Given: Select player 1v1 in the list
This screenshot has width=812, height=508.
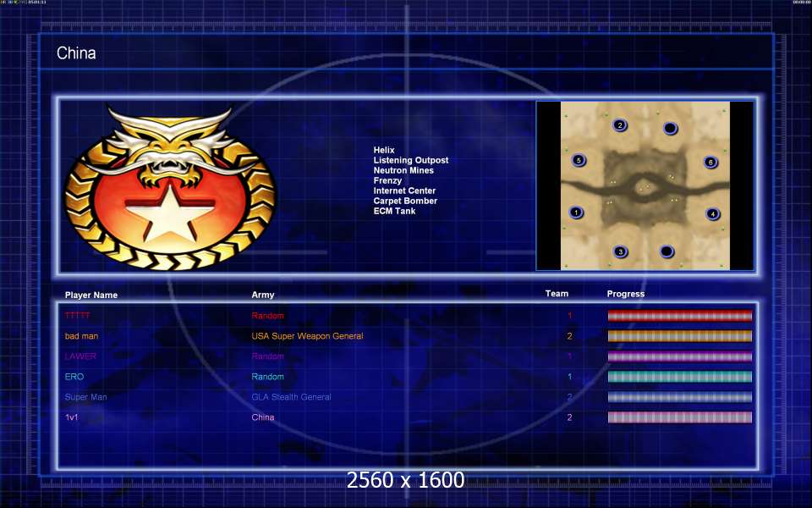Looking at the screenshot, I should pos(71,417).
